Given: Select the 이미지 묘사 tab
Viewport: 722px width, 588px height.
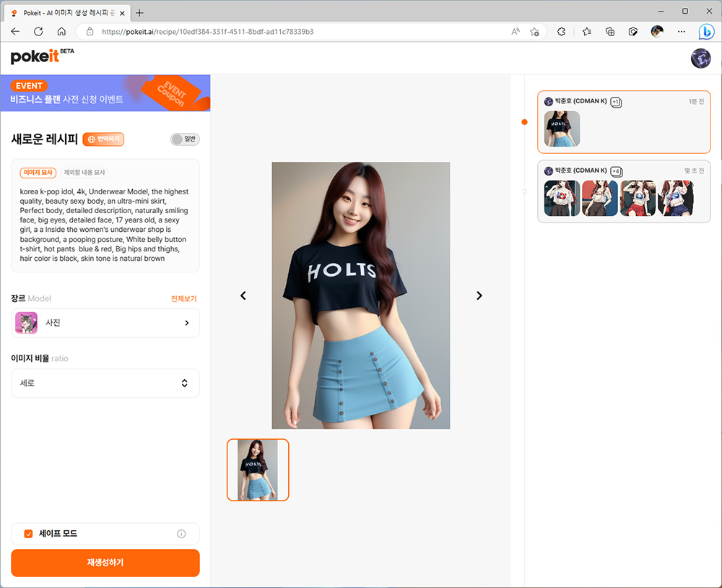Looking at the screenshot, I should pos(38,173).
